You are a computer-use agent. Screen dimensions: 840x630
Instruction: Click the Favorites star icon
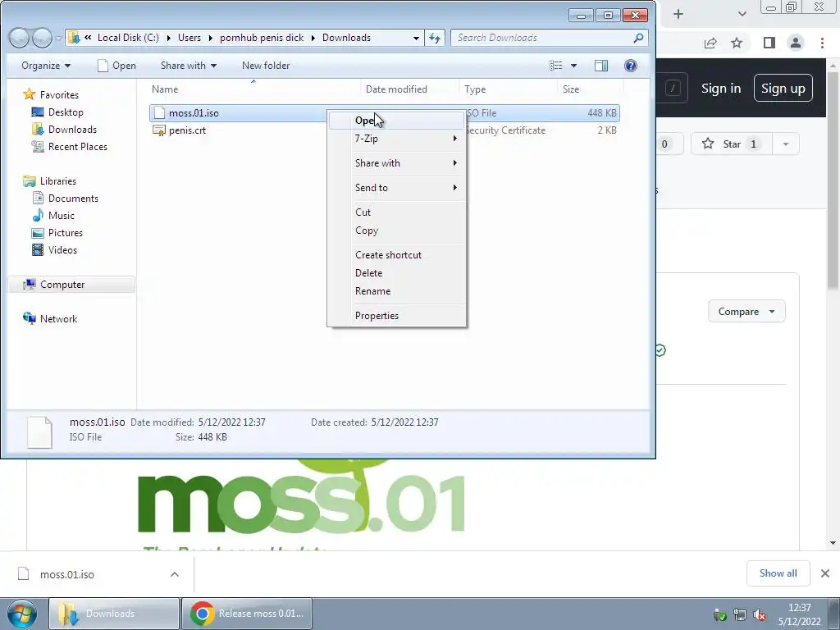click(29, 95)
